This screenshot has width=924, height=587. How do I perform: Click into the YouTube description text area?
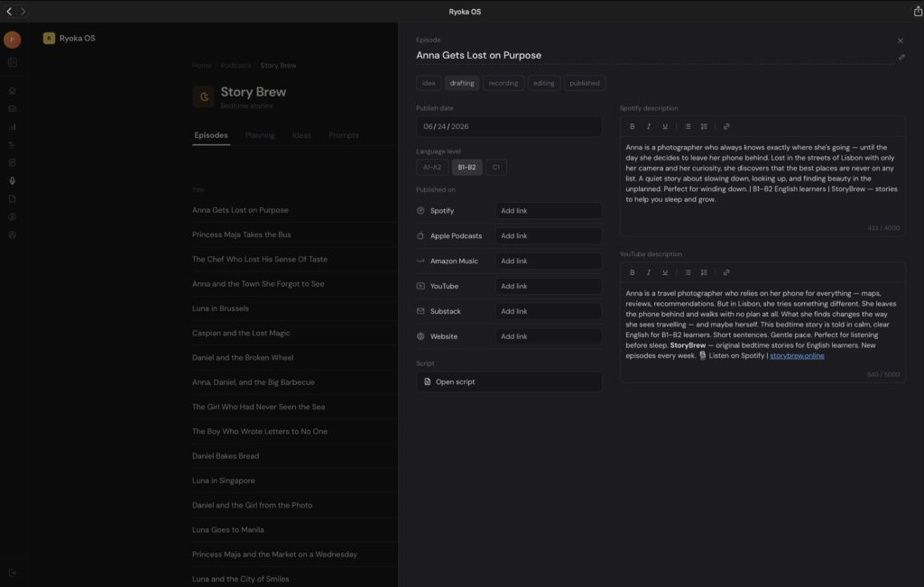pos(762,326)
